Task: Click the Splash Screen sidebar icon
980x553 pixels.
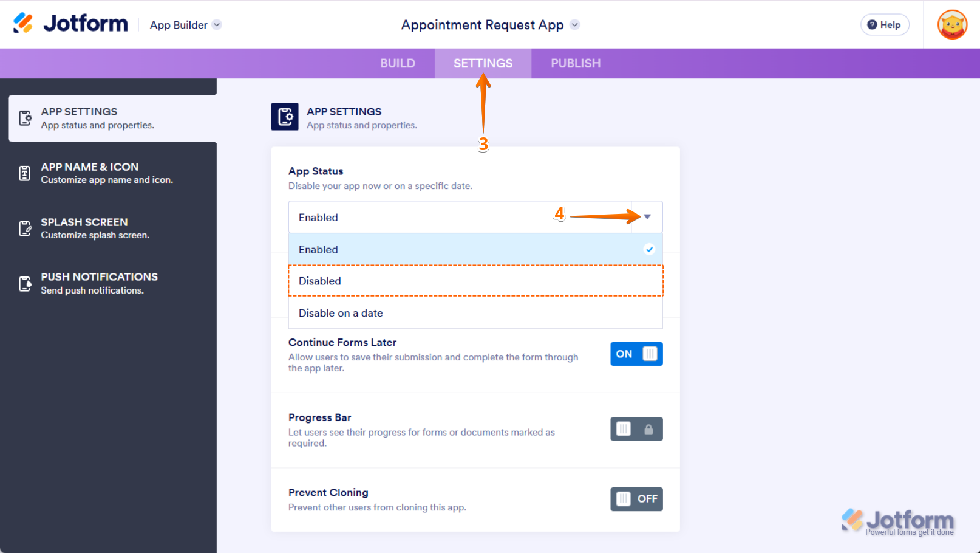Action: (x=25, y=228)
